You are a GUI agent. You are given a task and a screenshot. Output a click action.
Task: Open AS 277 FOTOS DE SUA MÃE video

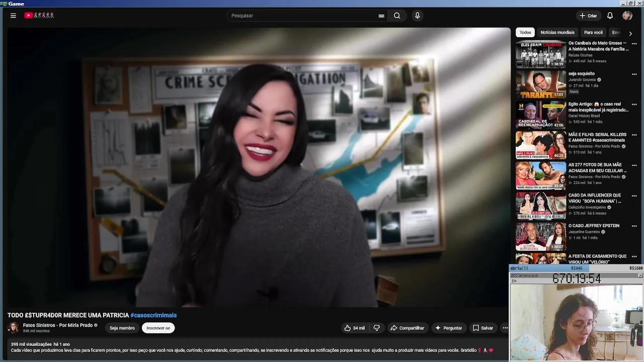[x=598, y=167]
